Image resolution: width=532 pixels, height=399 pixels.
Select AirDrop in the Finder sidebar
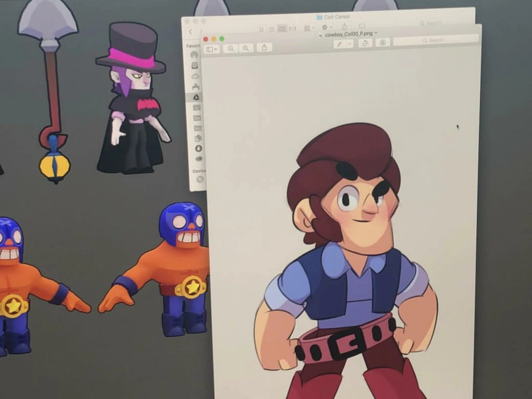[194, 55]
